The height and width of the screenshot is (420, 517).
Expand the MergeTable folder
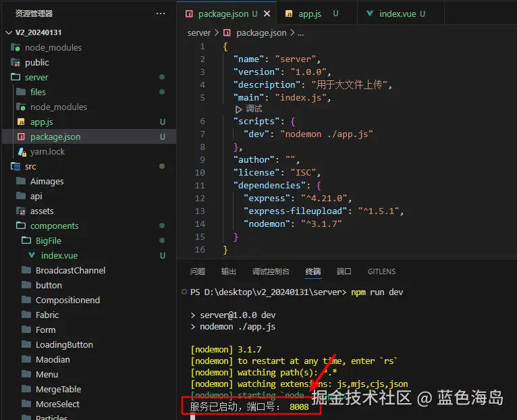coord(58,389)
